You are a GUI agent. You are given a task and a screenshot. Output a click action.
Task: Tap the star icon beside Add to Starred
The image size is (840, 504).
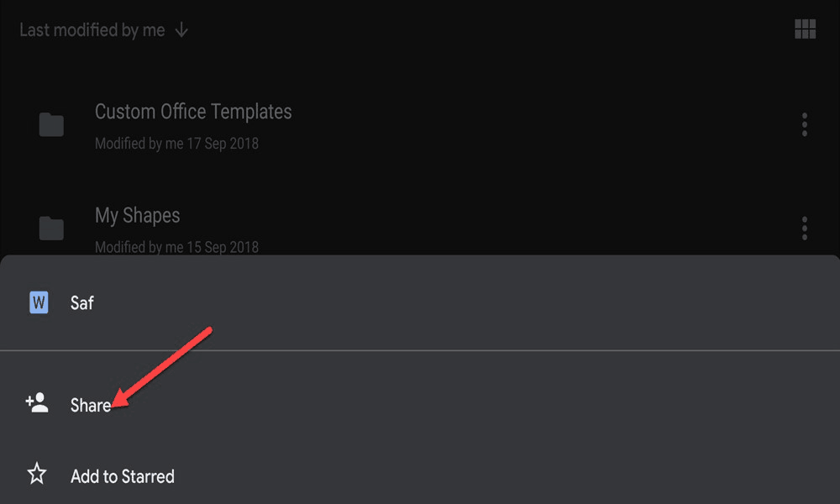point(37,474)
